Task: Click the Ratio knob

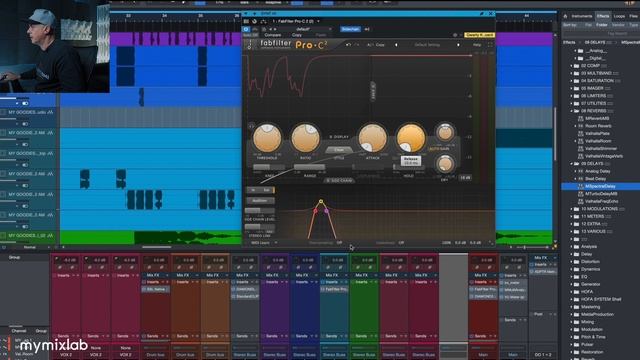Action: coord(305,138)
